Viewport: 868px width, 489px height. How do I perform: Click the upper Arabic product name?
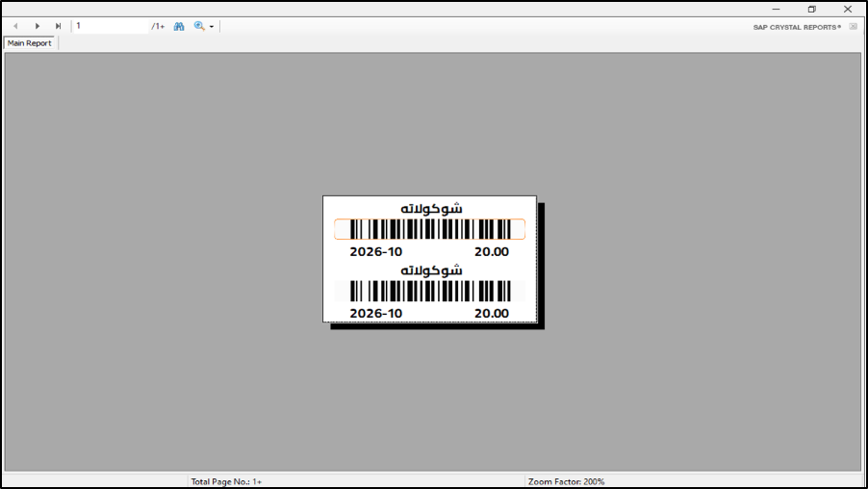click(x=430, y=208)
